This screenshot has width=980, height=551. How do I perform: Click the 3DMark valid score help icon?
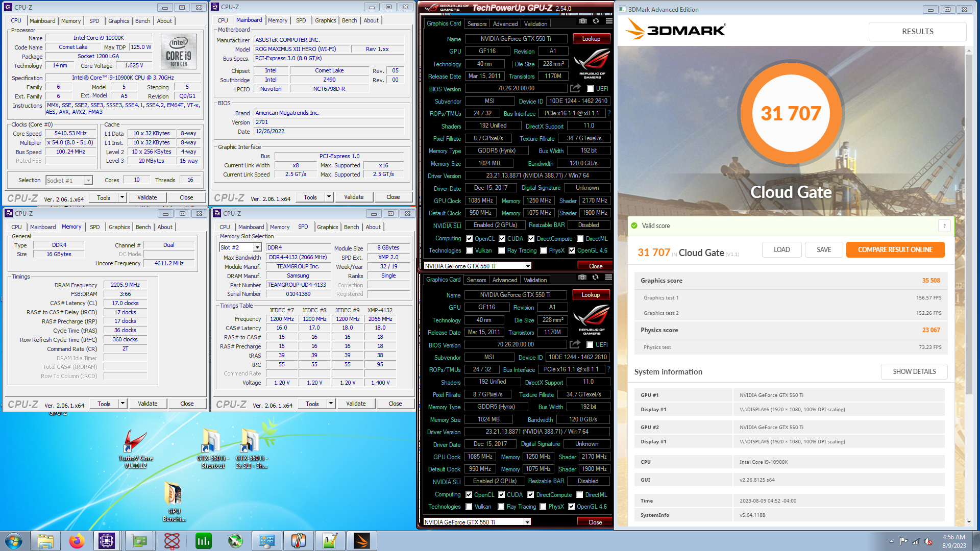tap(944, 226)
